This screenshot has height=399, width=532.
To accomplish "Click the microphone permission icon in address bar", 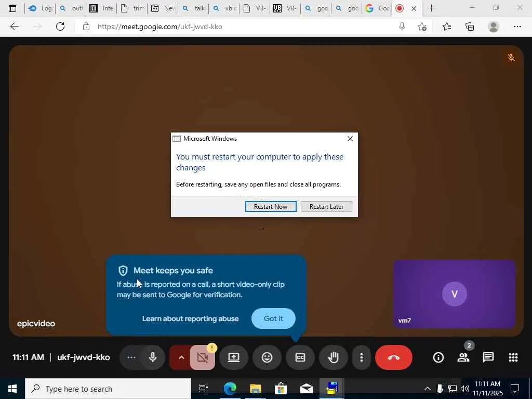I will pyautogui.click(x=402, y=26).
